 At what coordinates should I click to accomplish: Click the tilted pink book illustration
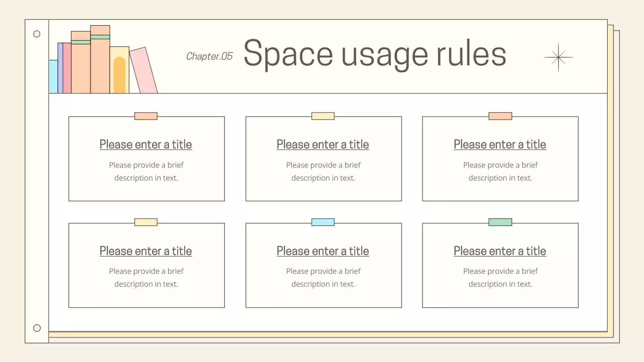pyautogui.click(x=142, y=70)
